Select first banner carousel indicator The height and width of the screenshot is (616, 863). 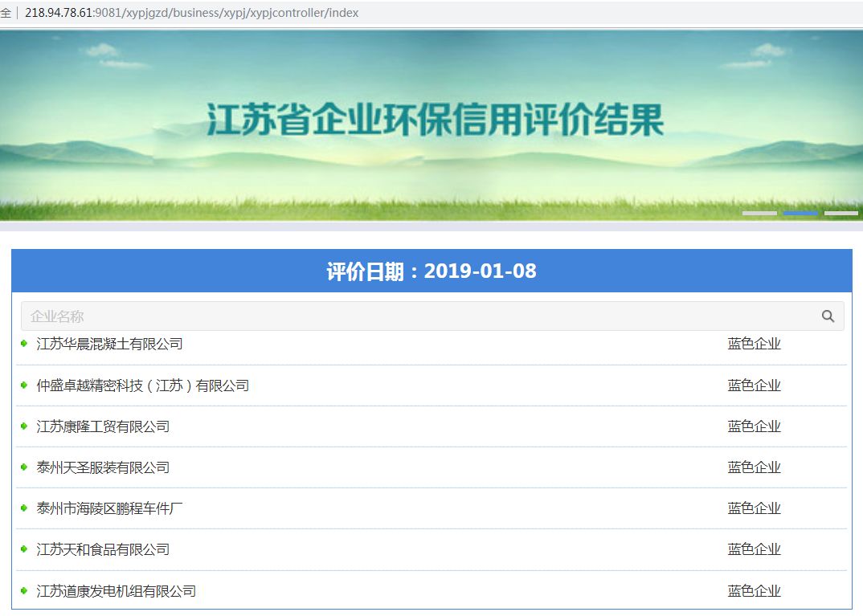[759, 213]
